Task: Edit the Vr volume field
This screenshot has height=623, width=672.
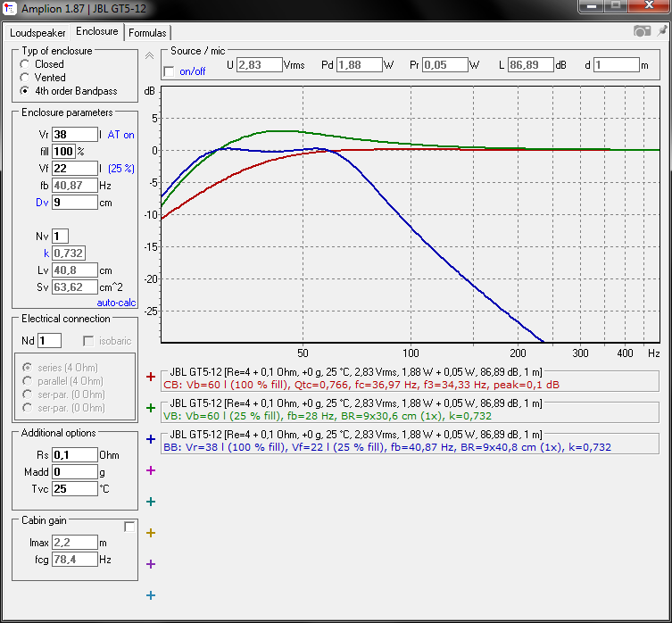Action: [75, 135]
